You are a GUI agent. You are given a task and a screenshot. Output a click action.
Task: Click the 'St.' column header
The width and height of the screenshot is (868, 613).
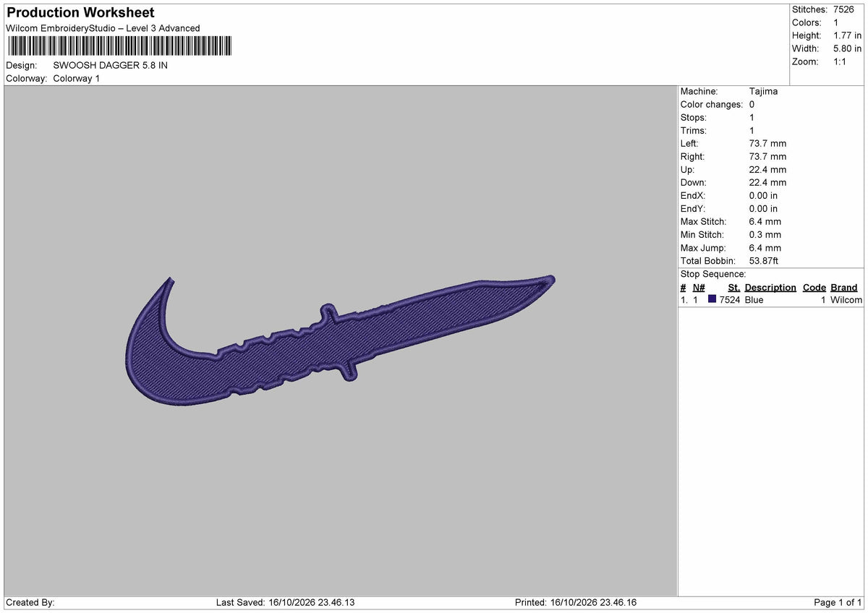pyautogui.click(x=734, y=288)
